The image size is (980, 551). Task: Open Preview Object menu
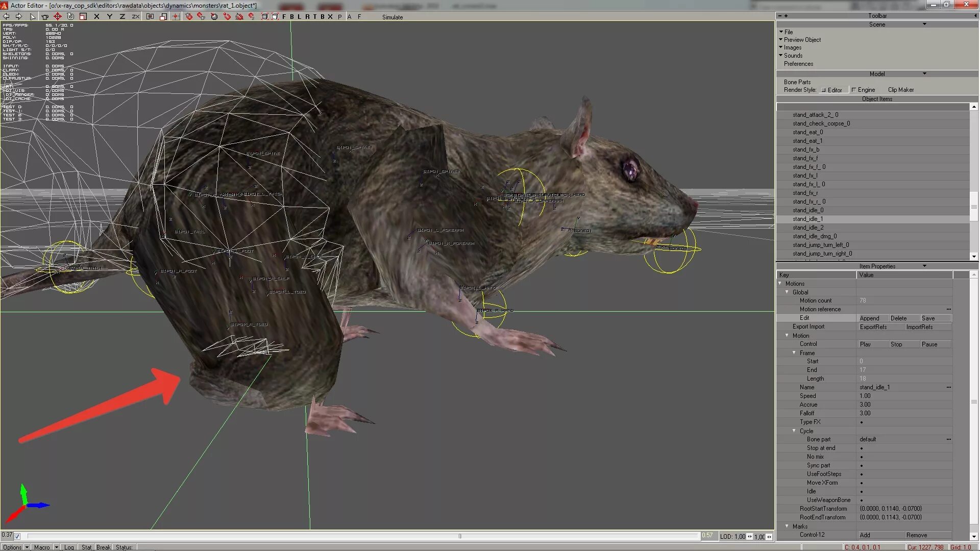click(x=802, y=40)
